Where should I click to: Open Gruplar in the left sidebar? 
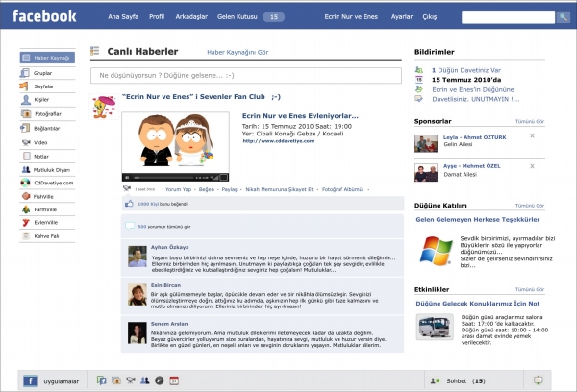(42, 72)
